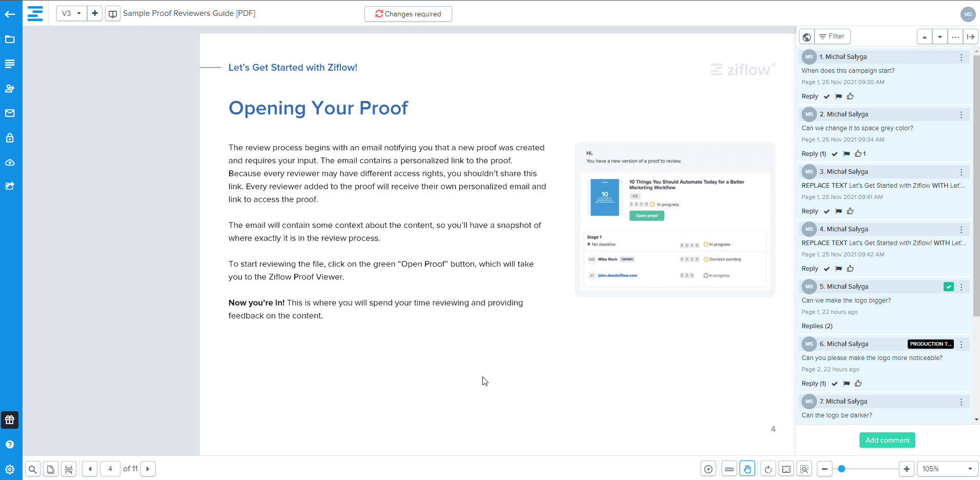The height and width of the screenshot is (480, 980).
Task: Activate the hand pan tool
Action: point(747,469)
